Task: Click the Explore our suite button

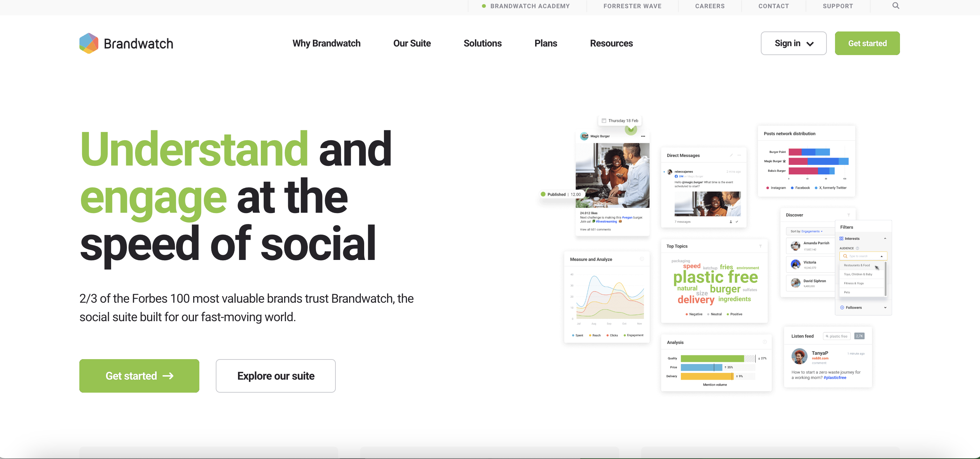Action: [276, 376]
